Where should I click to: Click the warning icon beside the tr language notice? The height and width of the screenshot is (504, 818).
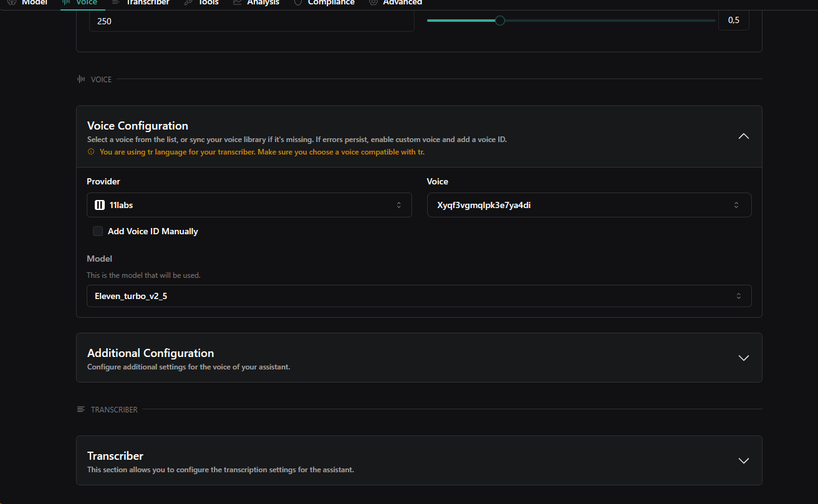91,151
